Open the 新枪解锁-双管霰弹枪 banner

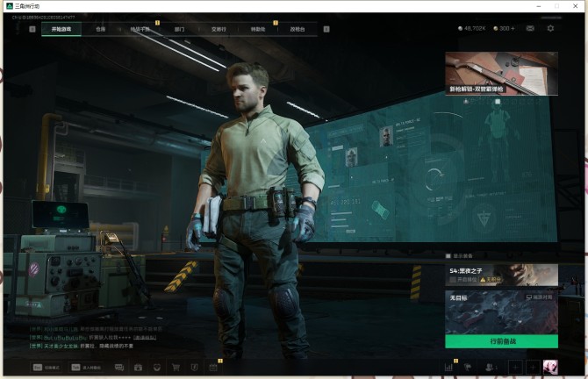tap(501, 74)
